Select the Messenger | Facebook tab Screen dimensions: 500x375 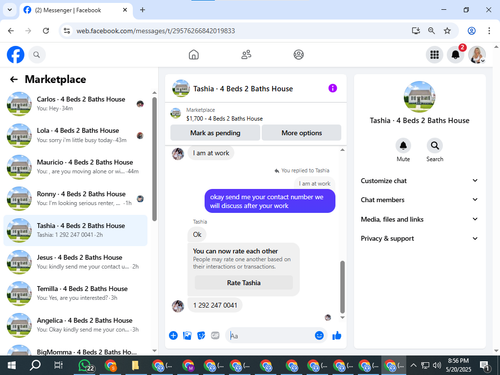point(76,10)
